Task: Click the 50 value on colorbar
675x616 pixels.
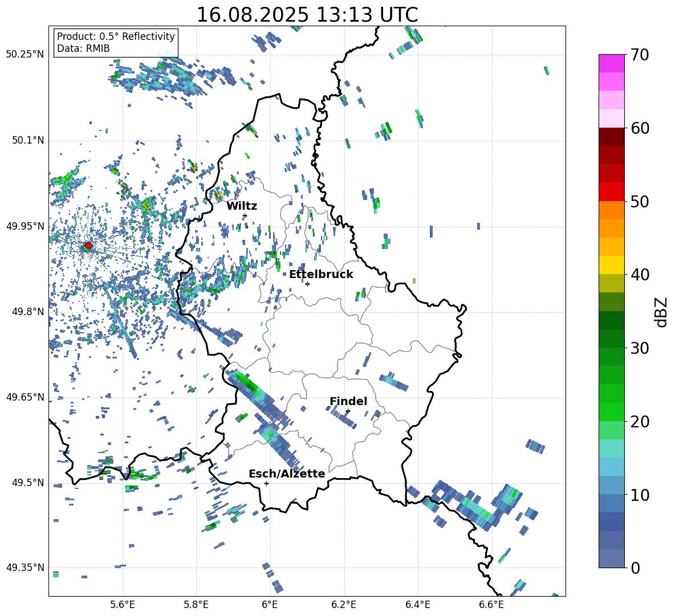Action: coord(640,202)
